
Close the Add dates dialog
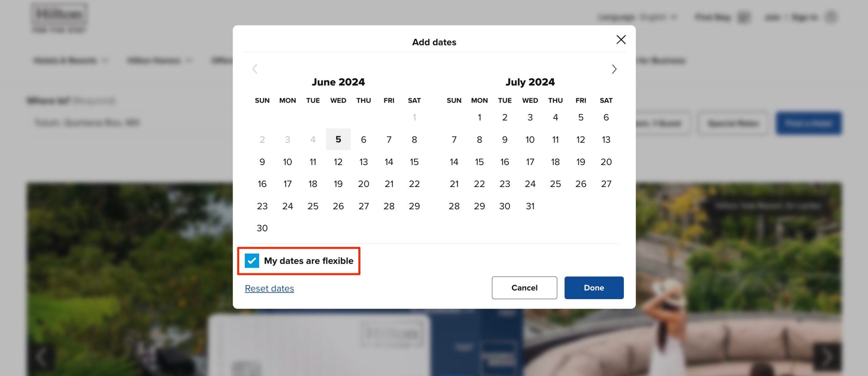coord(621,40)
